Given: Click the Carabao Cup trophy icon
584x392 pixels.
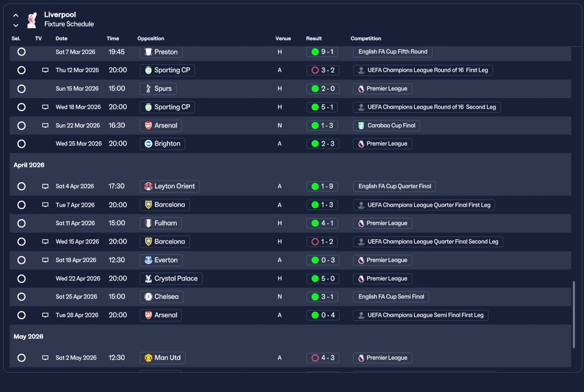Looking at the screenshot, I should pos(361,125).
